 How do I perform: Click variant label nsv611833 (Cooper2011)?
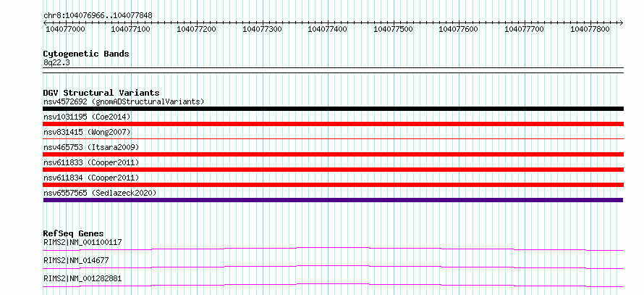[x=91, y=162]
